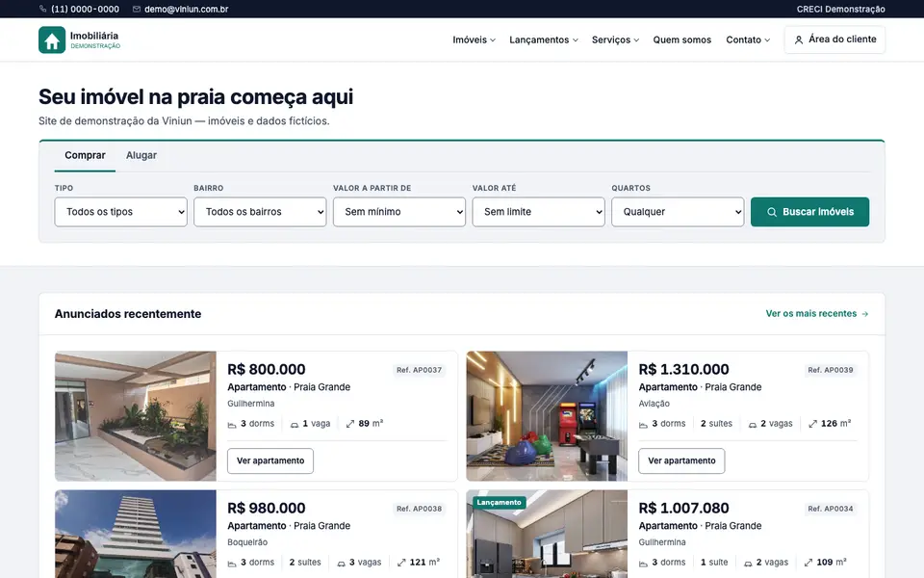
Task: Click the Buscar imóveis button
Action: [x=809, y=212]
